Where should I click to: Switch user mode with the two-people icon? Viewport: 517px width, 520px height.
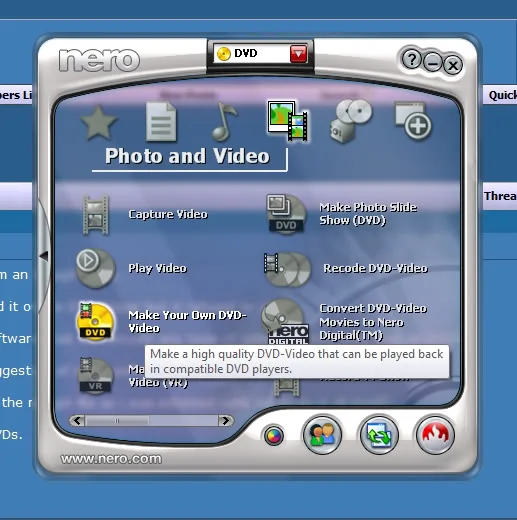(x=322, y=435)
